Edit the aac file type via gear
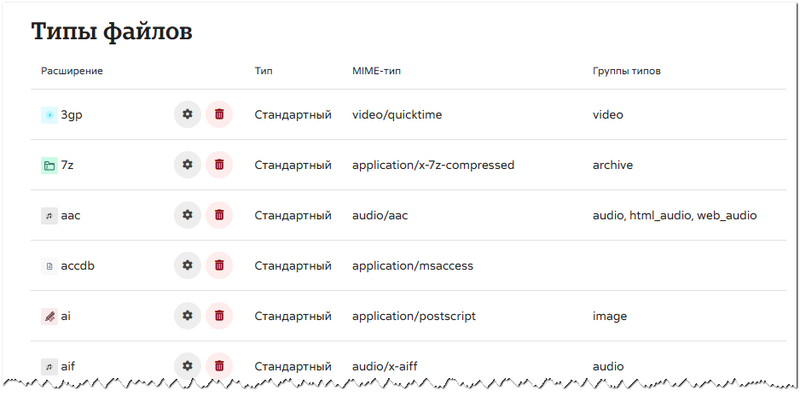Screen dimensions: 800x396 point(187,215)
